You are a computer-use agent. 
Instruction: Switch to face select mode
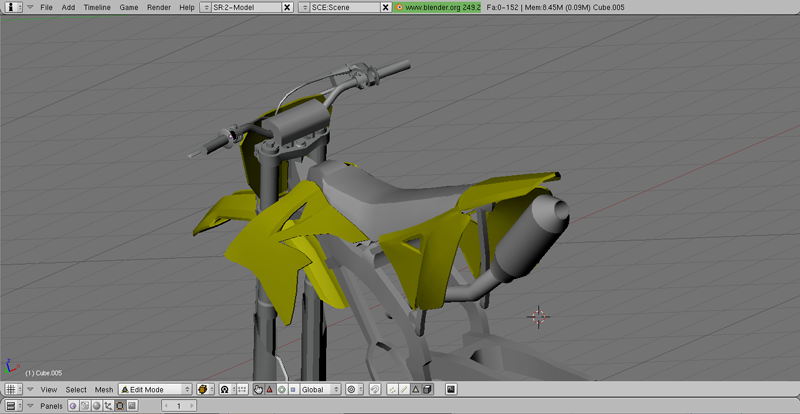[415, 389]
